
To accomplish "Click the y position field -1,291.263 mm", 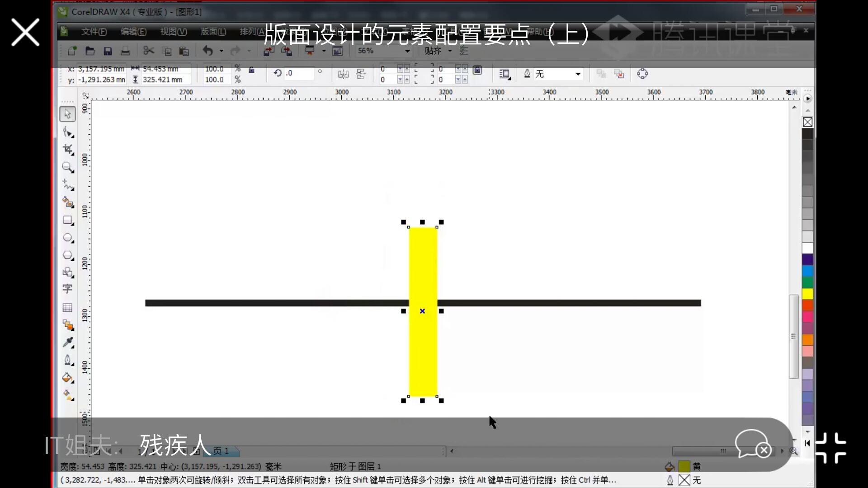I will point(101,80).
